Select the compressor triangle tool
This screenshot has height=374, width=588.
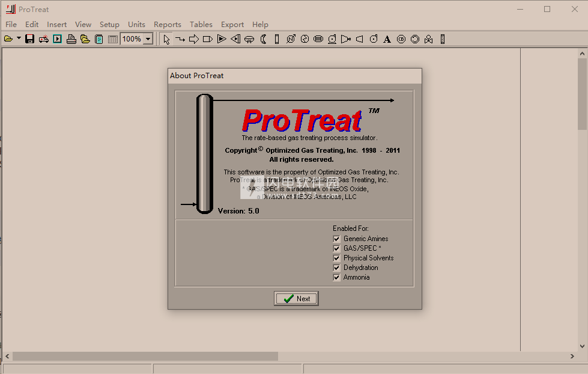point(346,39)
